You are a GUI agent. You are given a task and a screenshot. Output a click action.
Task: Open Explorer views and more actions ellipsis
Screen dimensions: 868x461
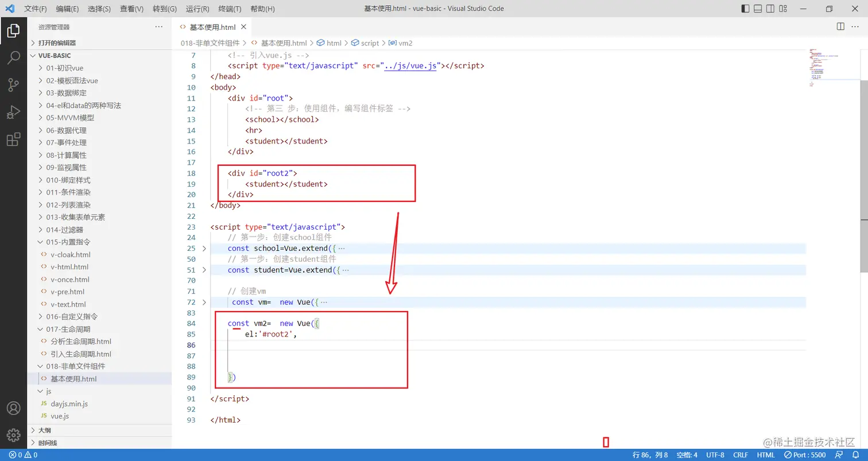pos(159,27)
